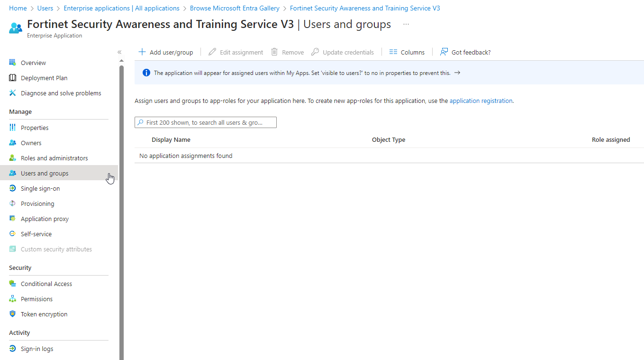644x360 pixels.
Task: Click the Provisioning sync icon
Action: [x=13, y=203]
